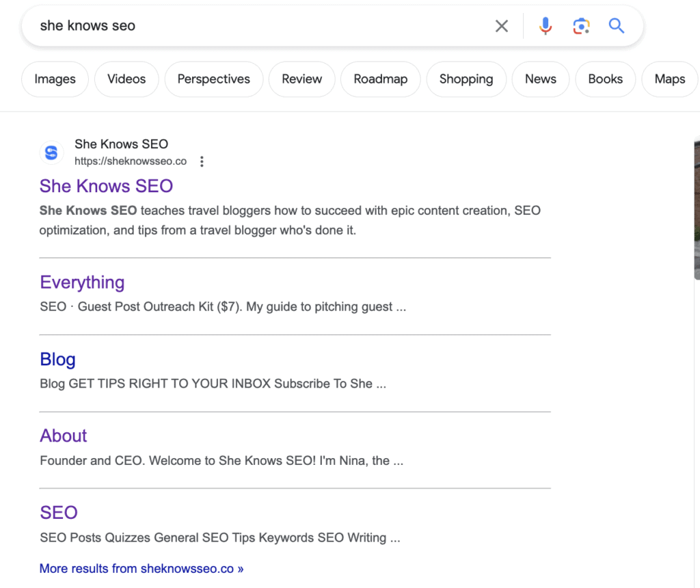Click the 'She Knows SEO' site name above URL
700x588 pixels.
point(122,144)
